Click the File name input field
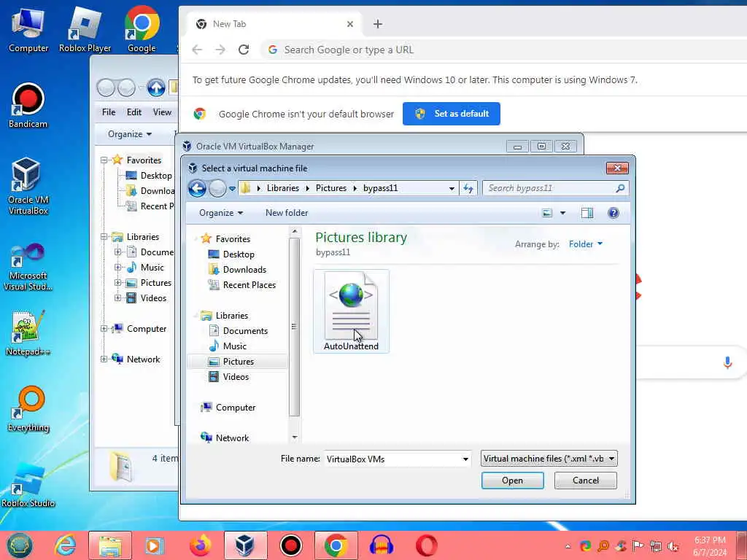The image size is (747, 560). click(392, 459)
